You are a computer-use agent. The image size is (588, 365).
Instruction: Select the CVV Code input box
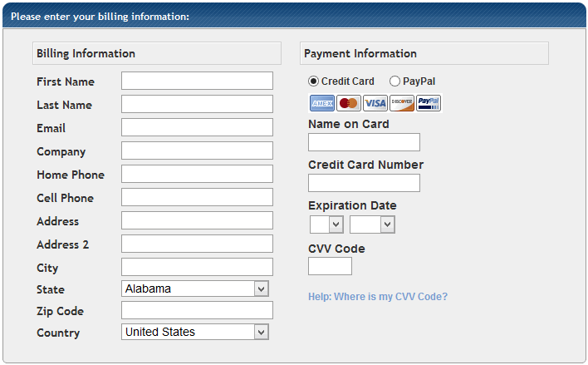[x=330, y=266]
